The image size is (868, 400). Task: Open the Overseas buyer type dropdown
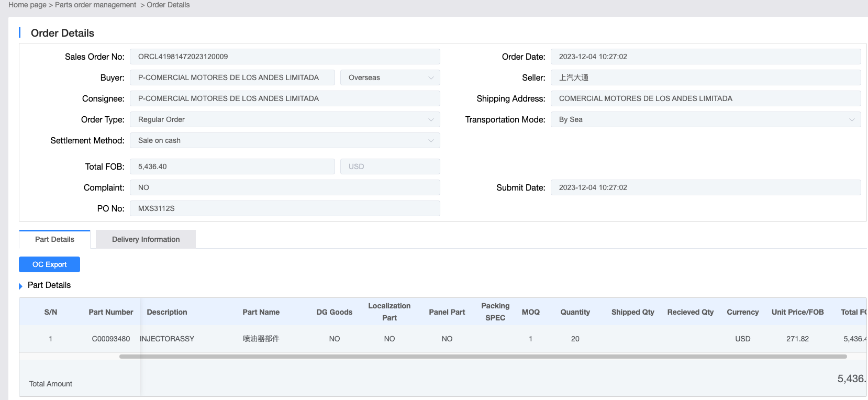click(x=390, y=77)
